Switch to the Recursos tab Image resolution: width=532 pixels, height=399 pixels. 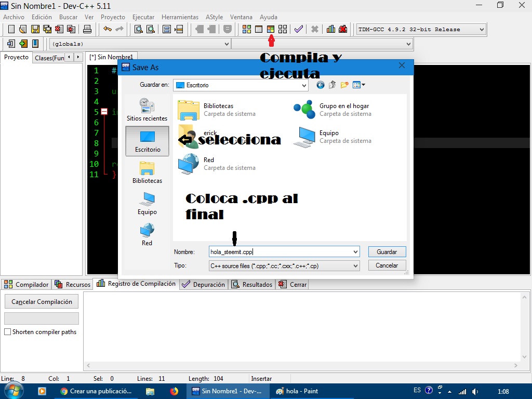[x=73, y=284]
